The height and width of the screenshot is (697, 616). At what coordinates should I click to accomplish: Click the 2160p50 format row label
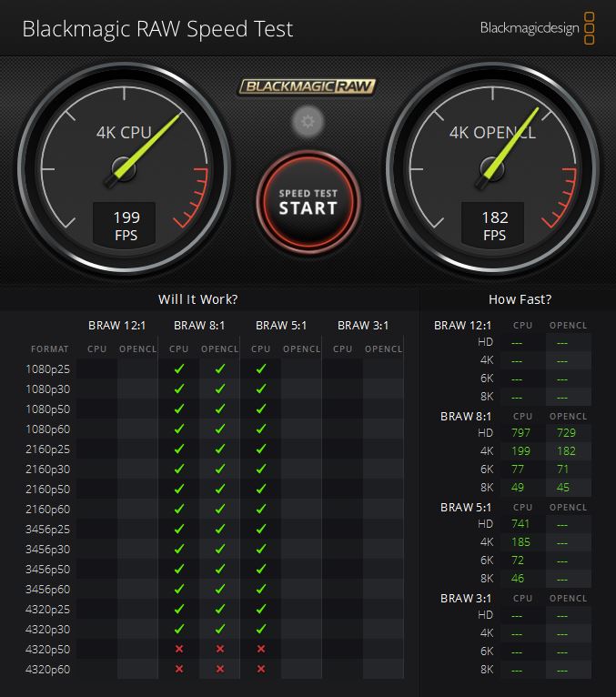coord(48,489)
